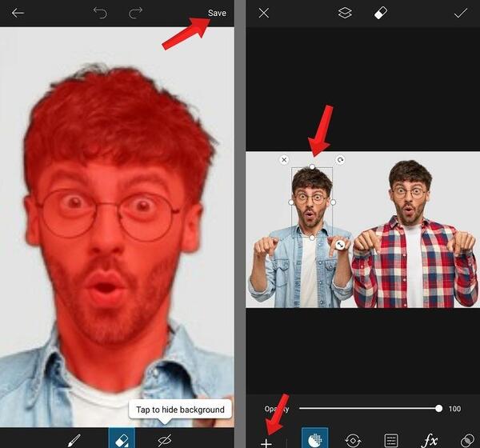Screen dimensions: 480x448
Task: Redo the selection stroke
Action: pos(135,13)
